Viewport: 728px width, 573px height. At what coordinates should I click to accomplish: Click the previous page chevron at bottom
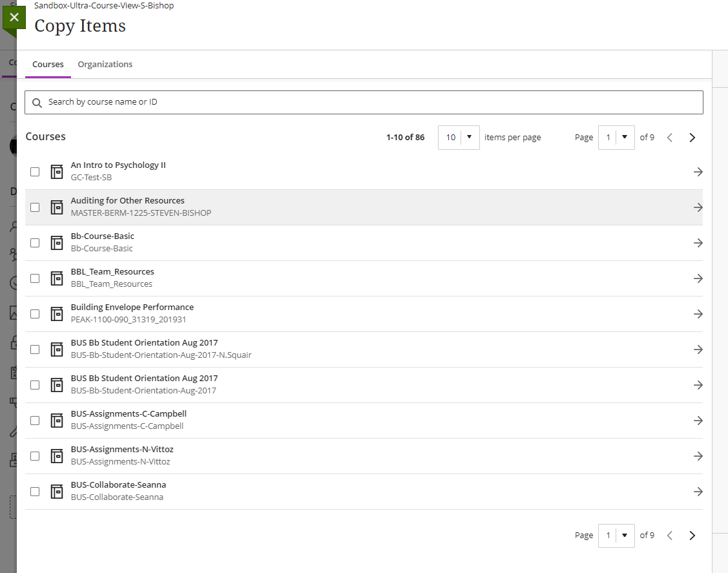669,535
